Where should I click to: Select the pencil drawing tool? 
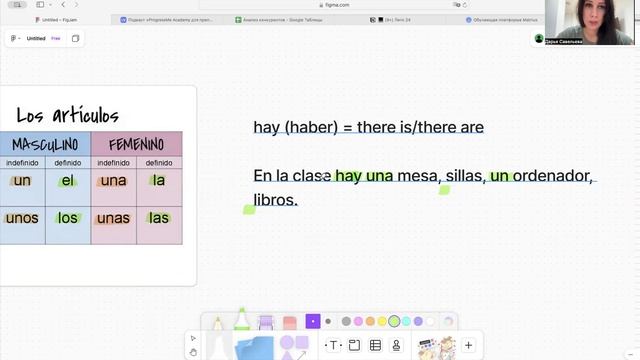click(x=218, y=322)
